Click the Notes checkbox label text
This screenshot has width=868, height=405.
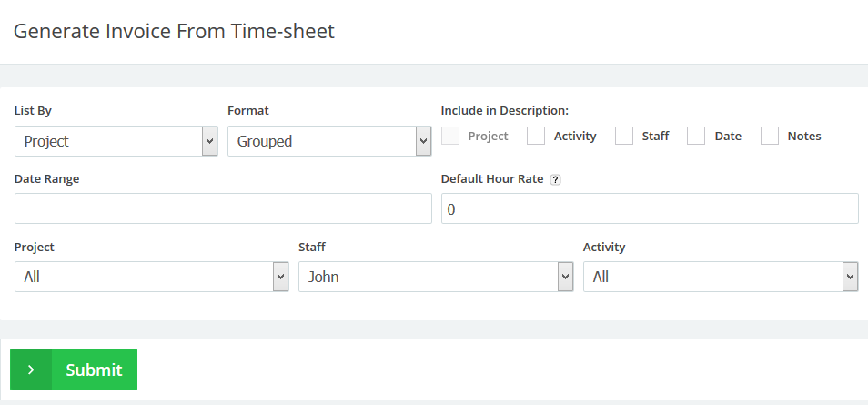click(804, 137)
